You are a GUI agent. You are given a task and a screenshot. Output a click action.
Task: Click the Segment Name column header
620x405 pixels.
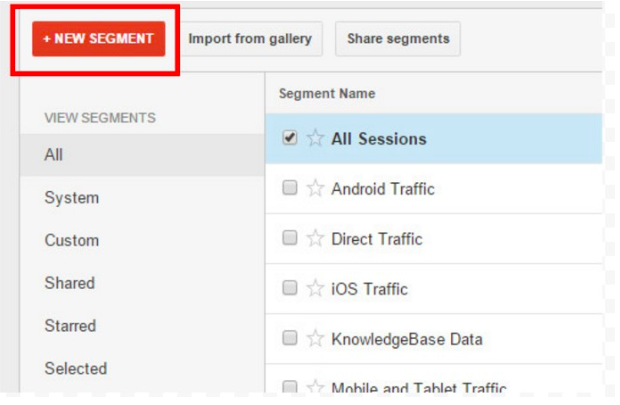pyautogui.click(x=327, y=93)
